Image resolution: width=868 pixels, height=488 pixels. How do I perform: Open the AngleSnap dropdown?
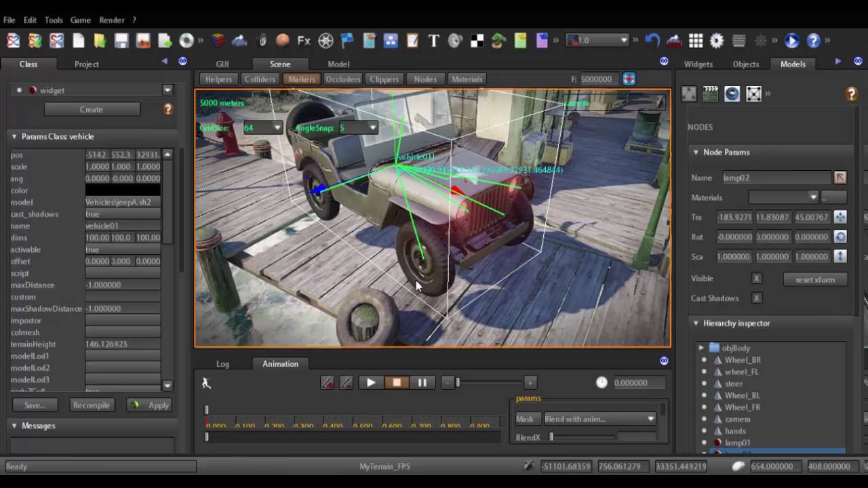372,127
